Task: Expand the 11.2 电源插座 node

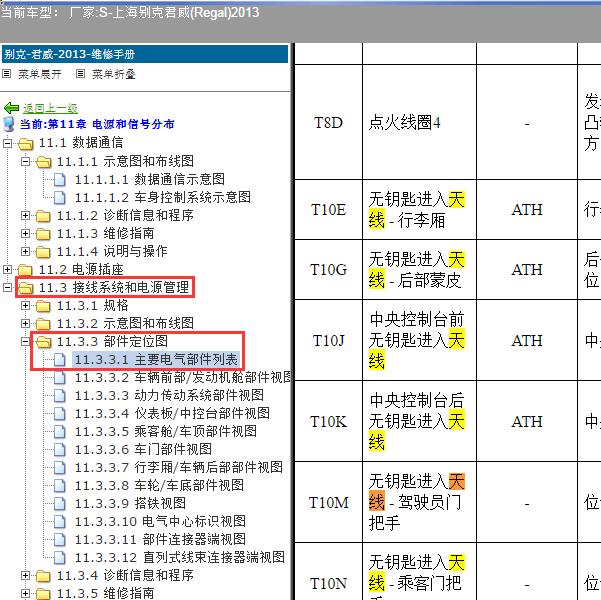Action: [x=7, y=270]
